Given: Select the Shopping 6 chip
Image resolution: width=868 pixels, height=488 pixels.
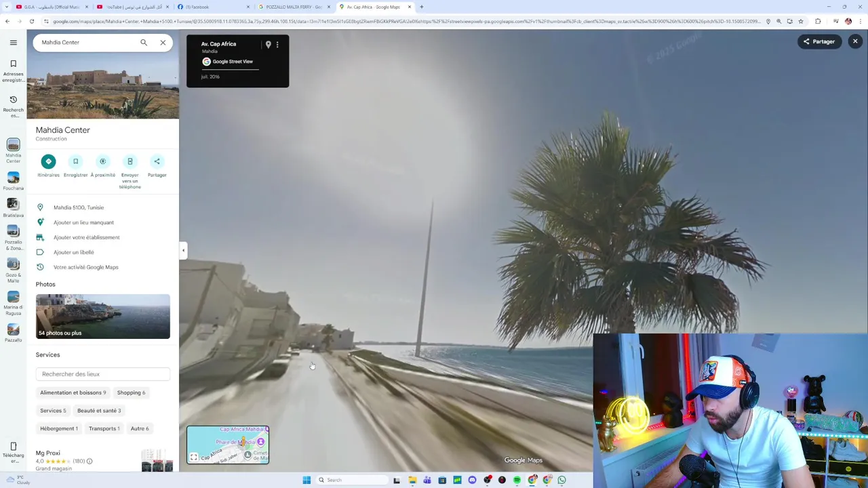Looking at the screenshot, I should [131, 392].
